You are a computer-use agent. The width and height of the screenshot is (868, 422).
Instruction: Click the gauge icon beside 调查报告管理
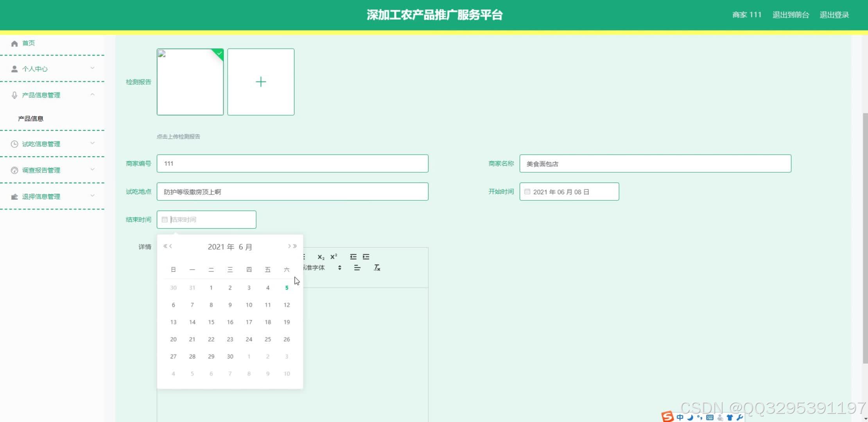coord(14,170)
